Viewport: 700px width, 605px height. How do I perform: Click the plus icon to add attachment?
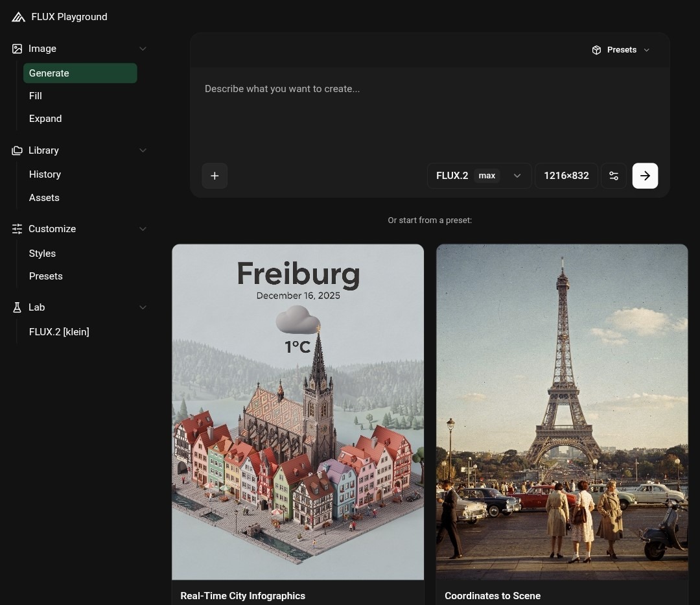click(x=215, y=176)
